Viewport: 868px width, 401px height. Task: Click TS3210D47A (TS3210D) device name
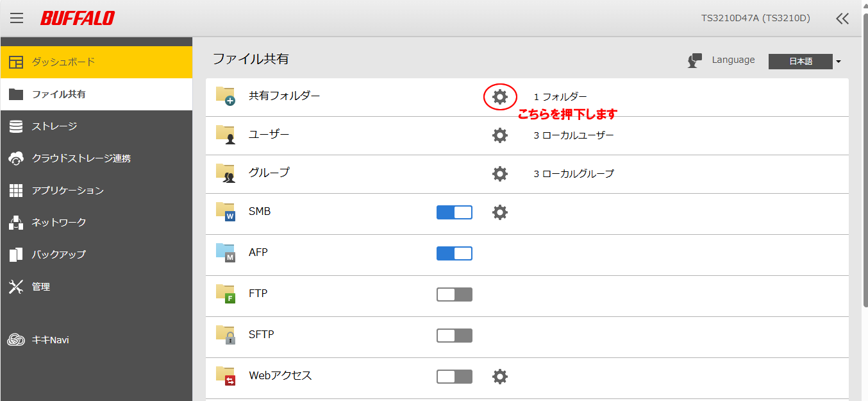click(755, 18)
